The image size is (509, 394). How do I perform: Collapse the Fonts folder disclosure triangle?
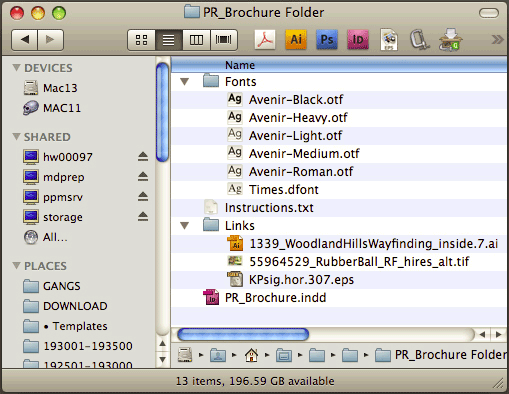click(x=184, y=82)
